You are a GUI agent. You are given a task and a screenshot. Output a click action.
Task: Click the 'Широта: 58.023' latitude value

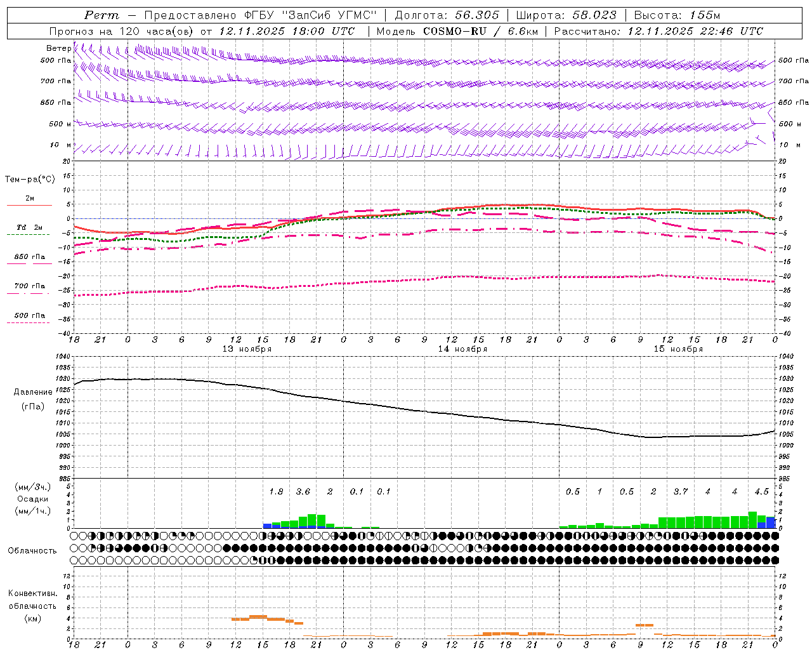click(x=566, y=15)
